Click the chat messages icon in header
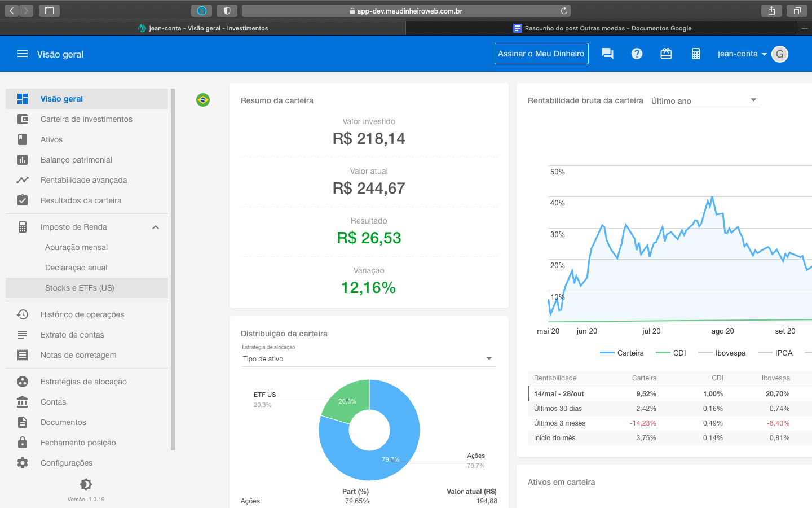 click(607, 54)
